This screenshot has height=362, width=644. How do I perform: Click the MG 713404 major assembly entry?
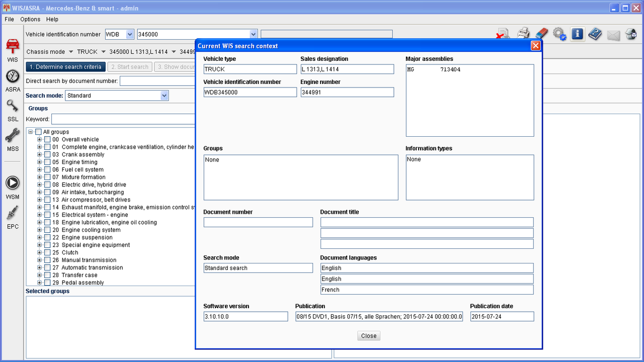point(434,70)
